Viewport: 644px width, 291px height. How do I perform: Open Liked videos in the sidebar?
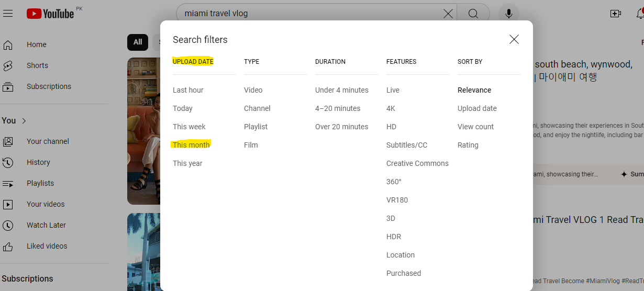click(x=47, y=246)
